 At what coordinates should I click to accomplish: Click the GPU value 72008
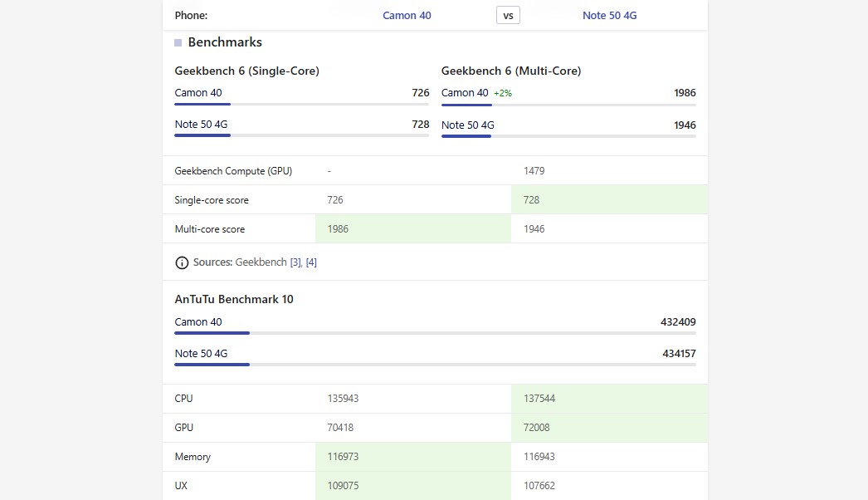536,428
